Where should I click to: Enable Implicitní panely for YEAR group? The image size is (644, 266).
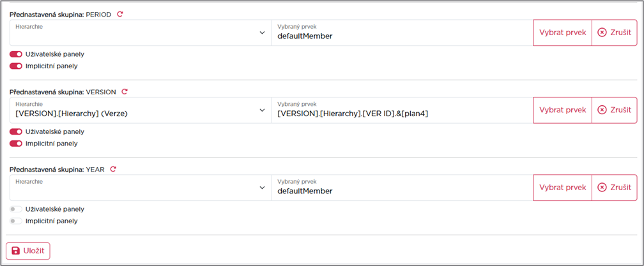(16, 221)
